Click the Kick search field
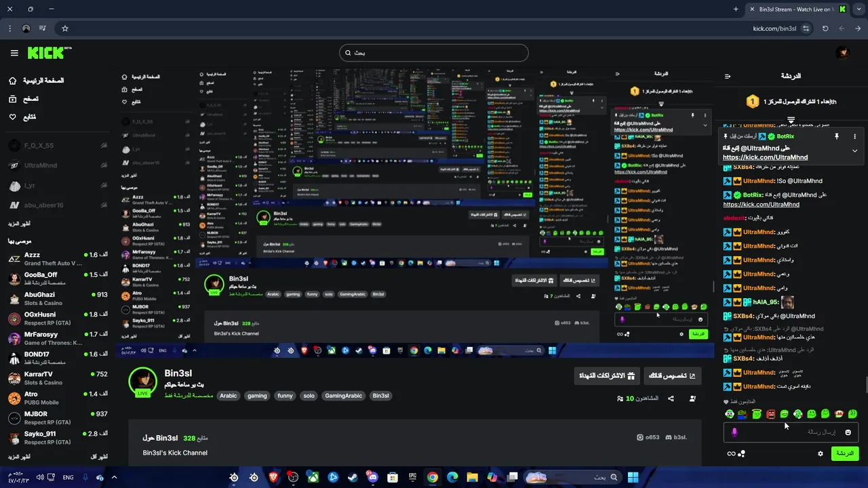Image resolution: width=868 pixels, height=488 pixels. tap(434, 53)
